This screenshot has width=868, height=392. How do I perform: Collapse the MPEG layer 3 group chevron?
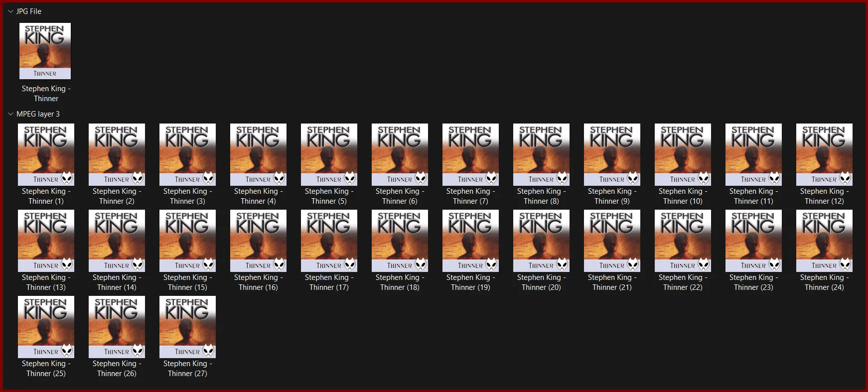click(x=10, y=114)
